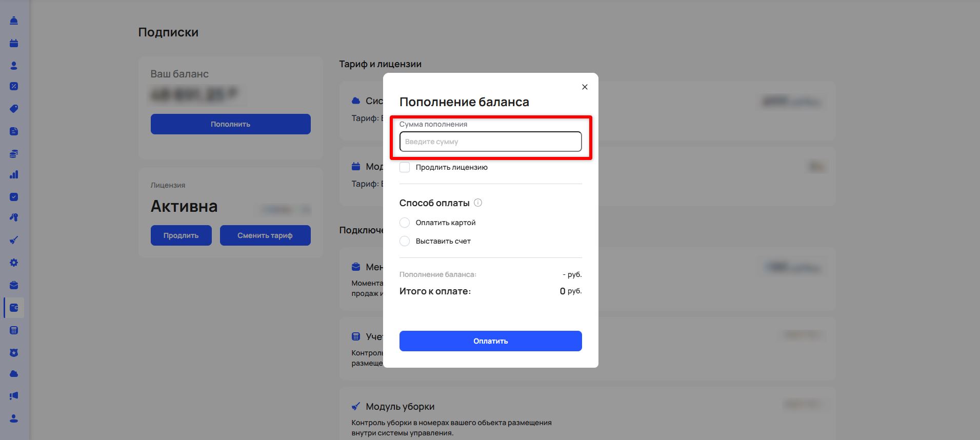Click the coins stack icon in sidebar
Screen dimensions: 980x440
click(14, 154)
